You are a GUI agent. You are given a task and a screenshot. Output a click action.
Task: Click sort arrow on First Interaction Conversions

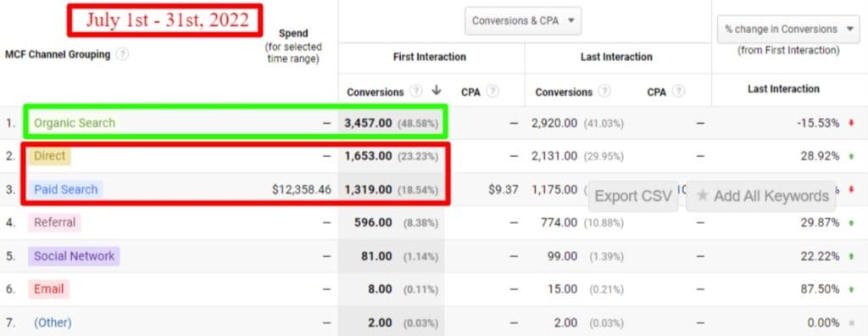coord(437,91)
